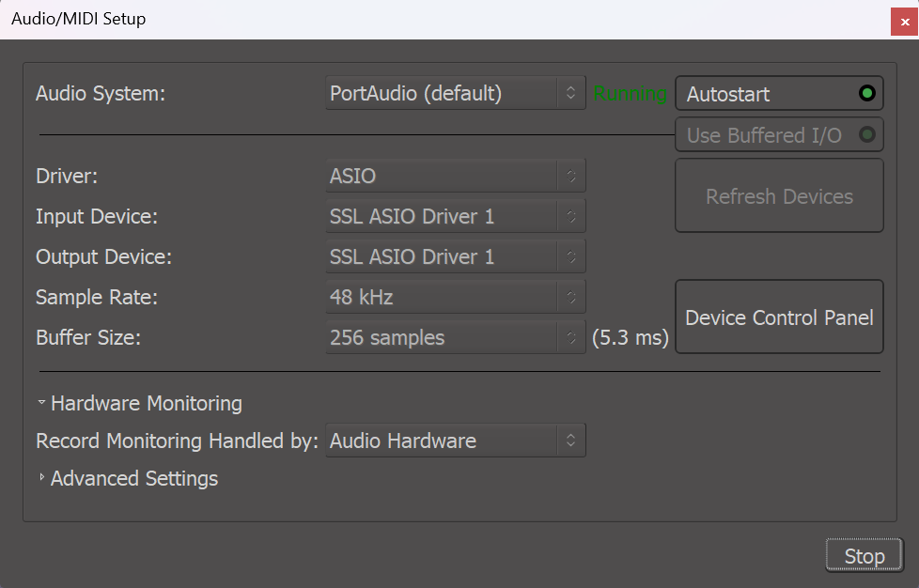Click the Advanced Settings disclosure triangle
The image size is (919, 588).
pos(41,478)
